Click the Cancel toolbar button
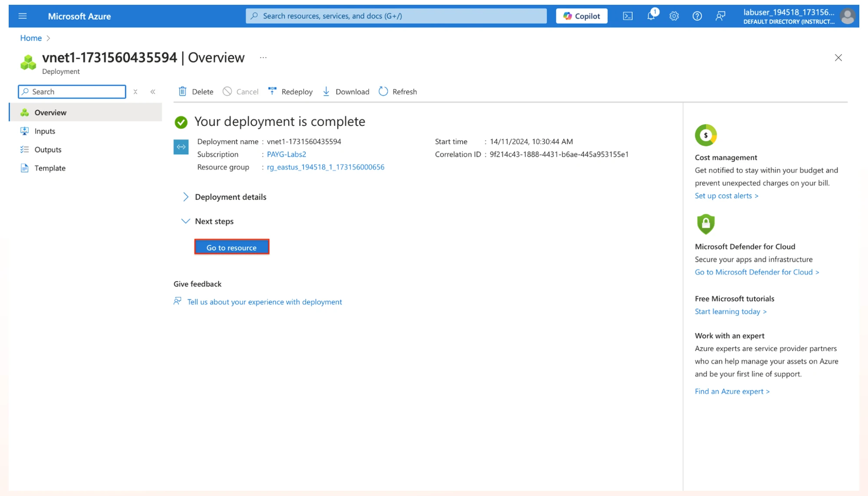 click(241, 92)
